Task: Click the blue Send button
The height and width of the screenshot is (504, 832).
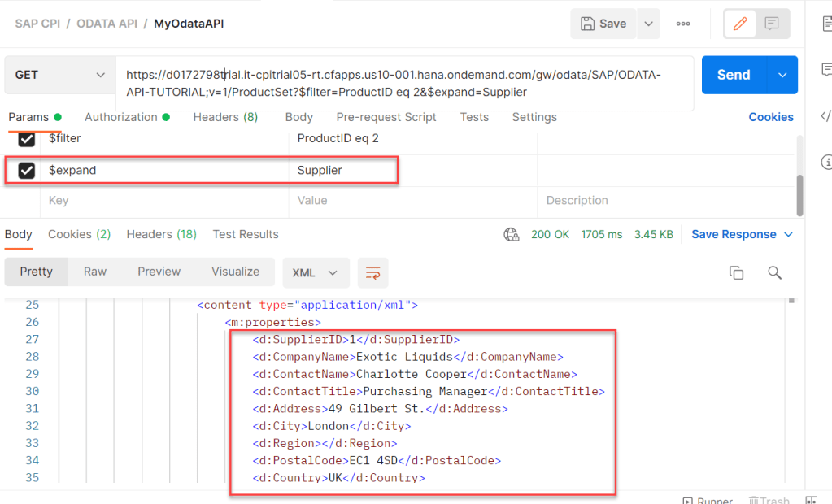Action: [733, 75]
